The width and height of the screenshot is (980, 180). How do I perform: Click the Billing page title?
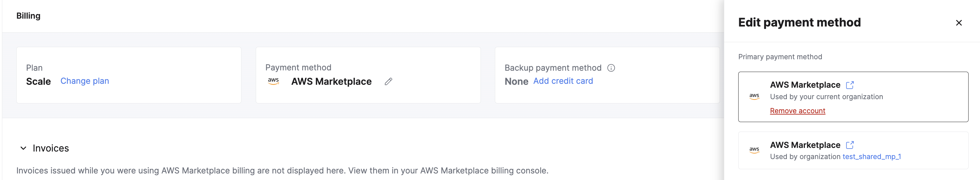(28, 16)
